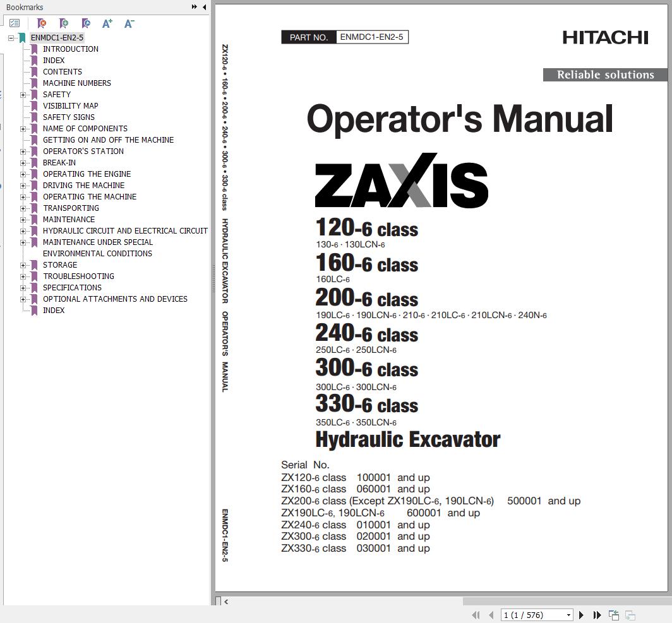Click the bookmark icon beside VISIBILITY MAP

pos(34,106)
